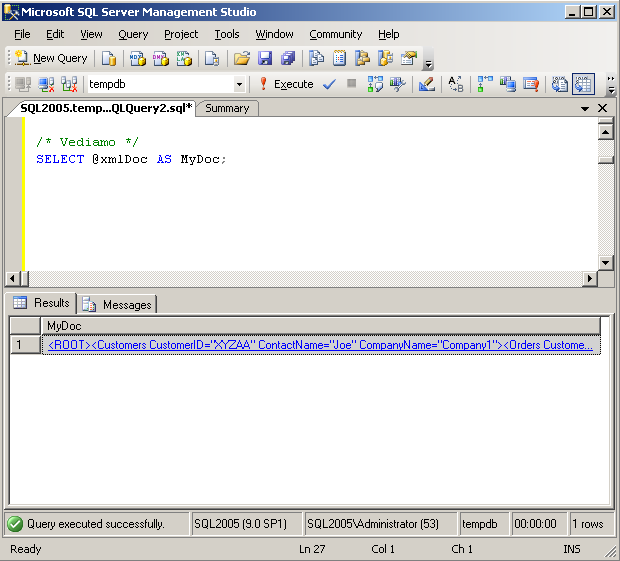The height and width of the screenshot is (561, 620).
Task: Click the New Query button
Action: [51, 59]
